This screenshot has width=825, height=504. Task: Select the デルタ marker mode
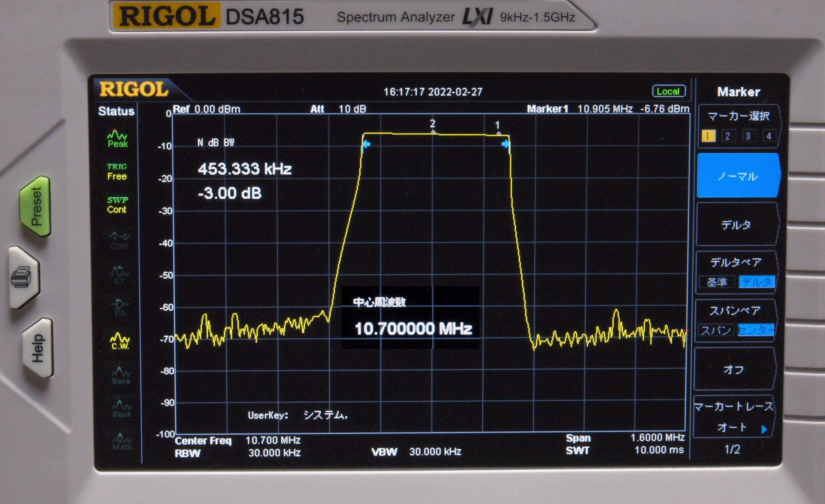[x=736, y=224]
